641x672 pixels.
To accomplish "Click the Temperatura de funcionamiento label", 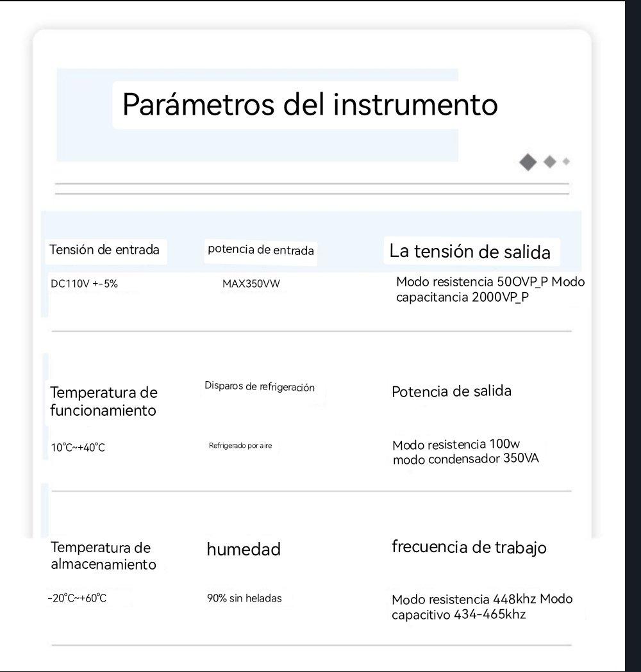I will point(104,401).
